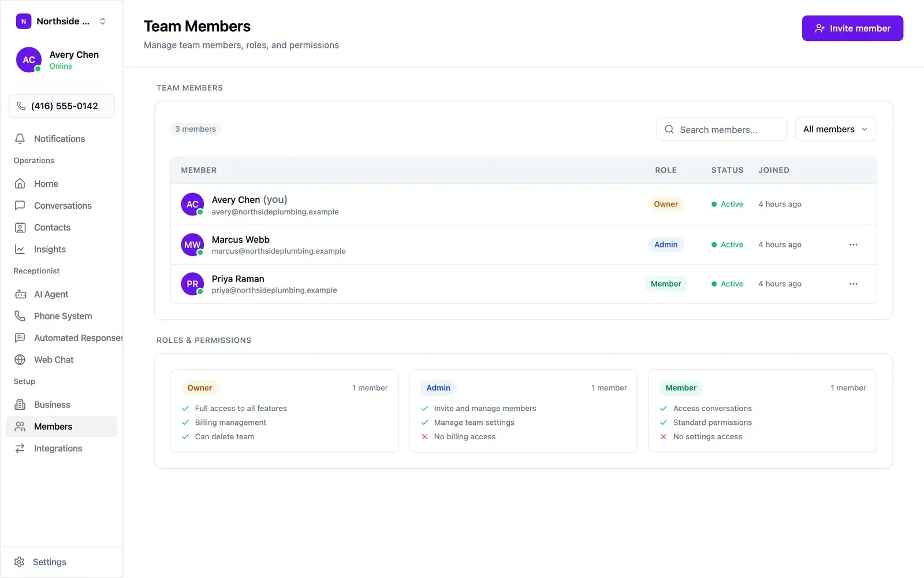The image size is (924, 578).
Task: Click the Owner badge in Roles & Permissions
Action: pyautogui.click(x=200, y=388)
